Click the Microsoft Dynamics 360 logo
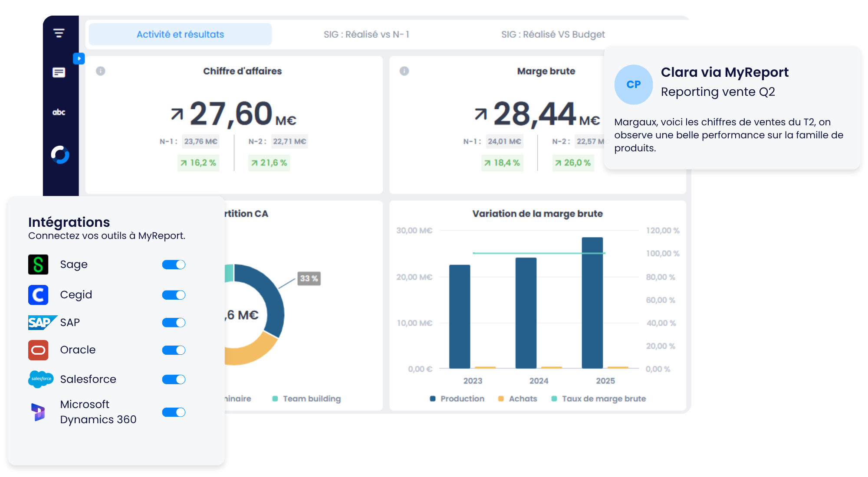The height and width of the screenshot is (477, 868). coord(38,412)
